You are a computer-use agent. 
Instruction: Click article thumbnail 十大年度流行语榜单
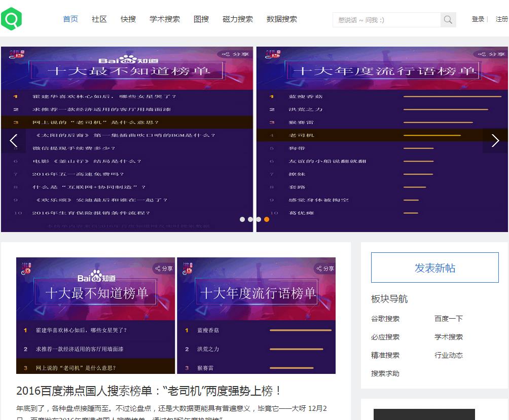(257, 316)
